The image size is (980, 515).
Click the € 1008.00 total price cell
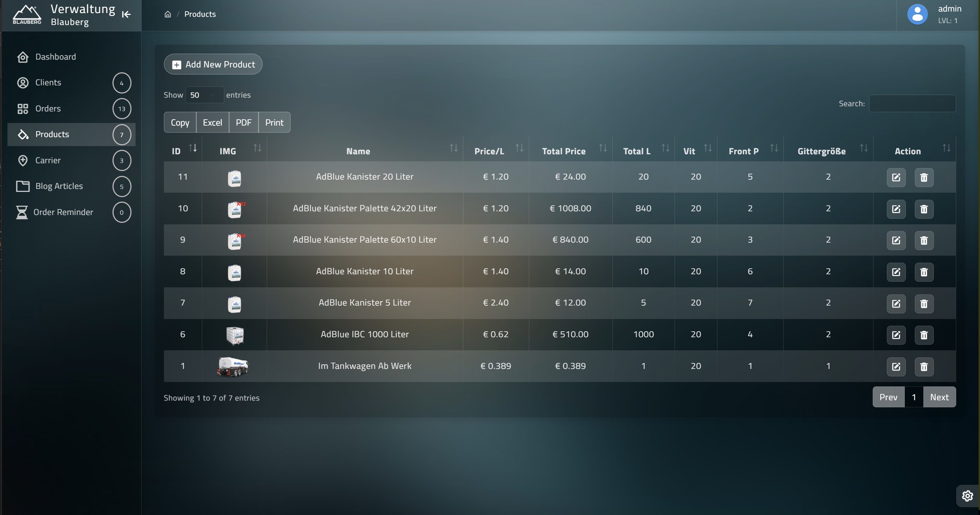tap(571, 208)
